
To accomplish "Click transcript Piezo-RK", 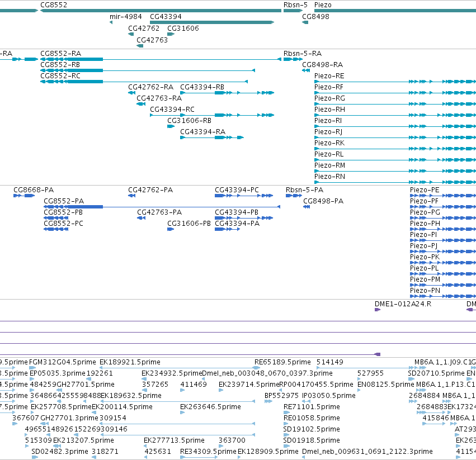I will (329, 143).
